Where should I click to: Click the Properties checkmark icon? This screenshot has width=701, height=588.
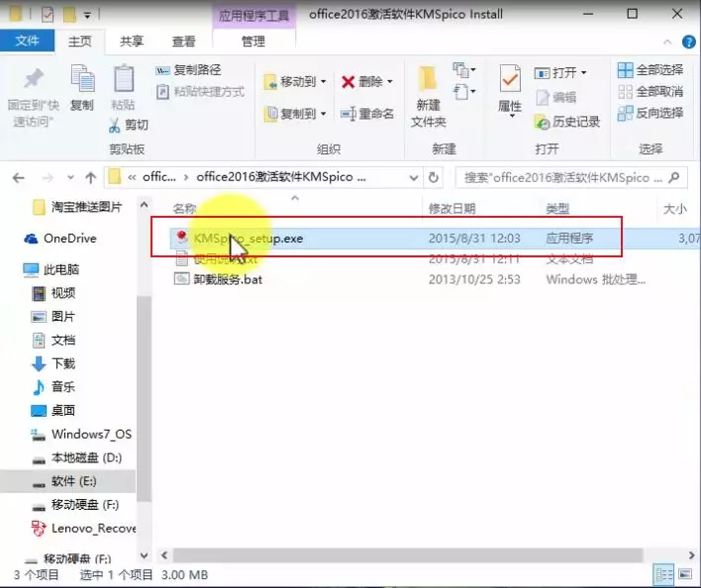[510, 79]
